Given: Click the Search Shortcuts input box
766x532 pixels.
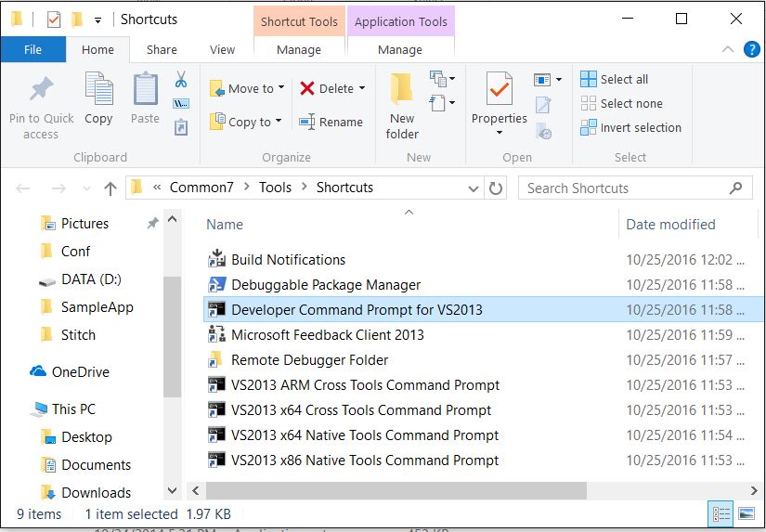Looking at the screenshot, I should 624,188.
